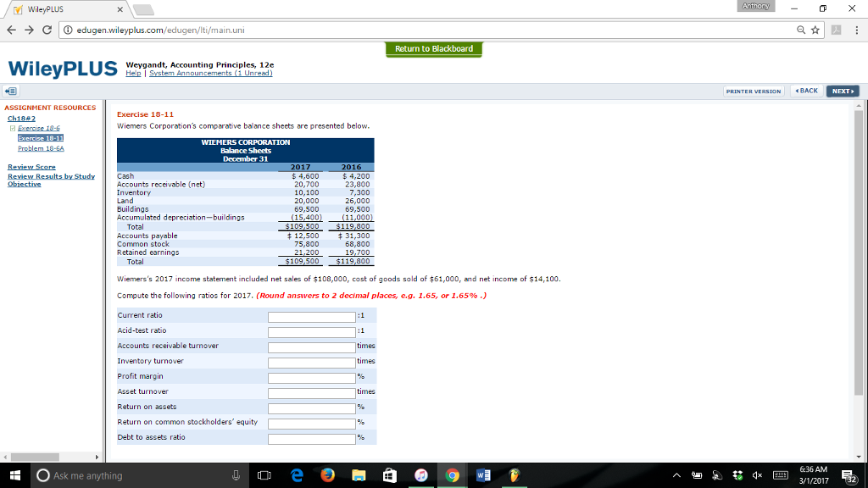Open the Help link

133,73
